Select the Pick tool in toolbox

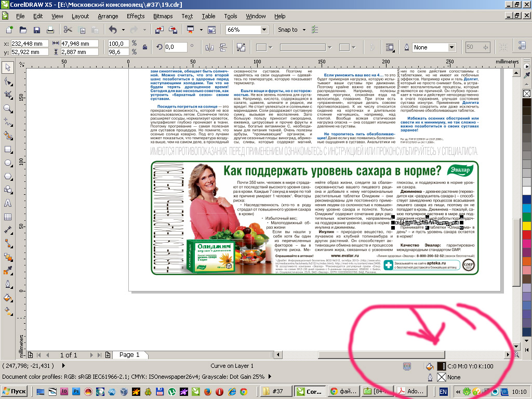click(x=7, y=68)
